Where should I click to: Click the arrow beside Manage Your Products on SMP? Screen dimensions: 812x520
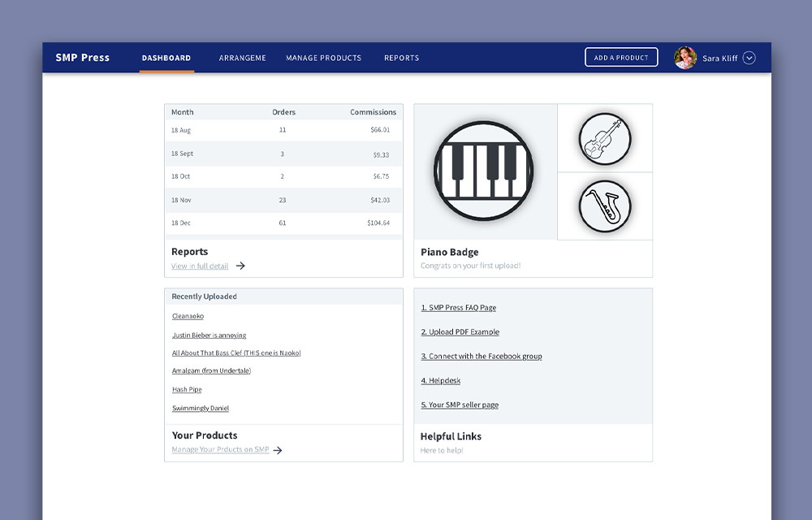[x=278, y=450]
